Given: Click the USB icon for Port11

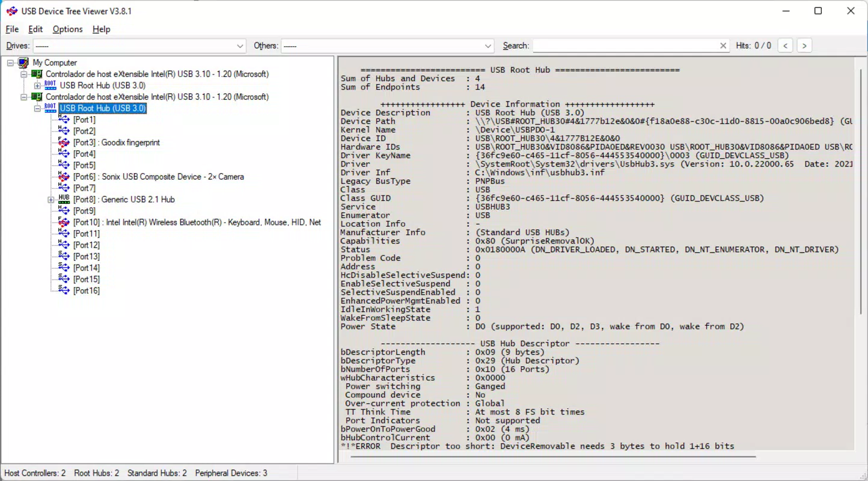Looking at the screenshot, I should coord(64,233).
